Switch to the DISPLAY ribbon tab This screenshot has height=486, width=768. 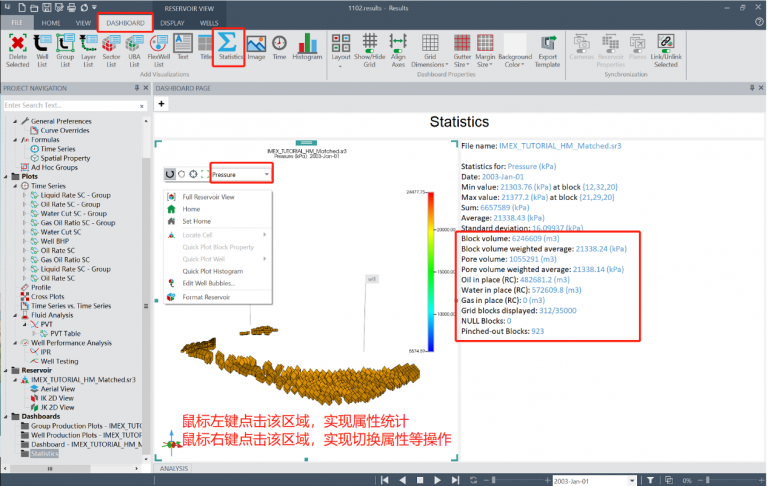(172, 21)
